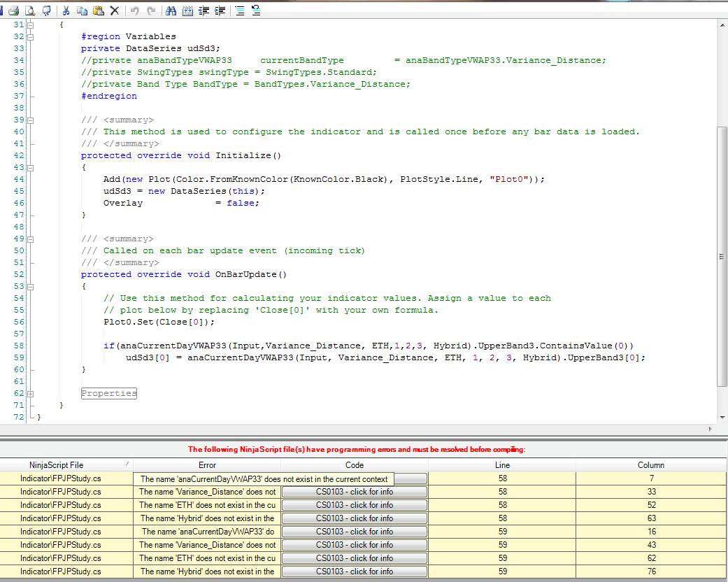Expand the Properties region at line 62
Image resolution: width=728 pixels, height=582 pixels.
click(x=31, y=394)
